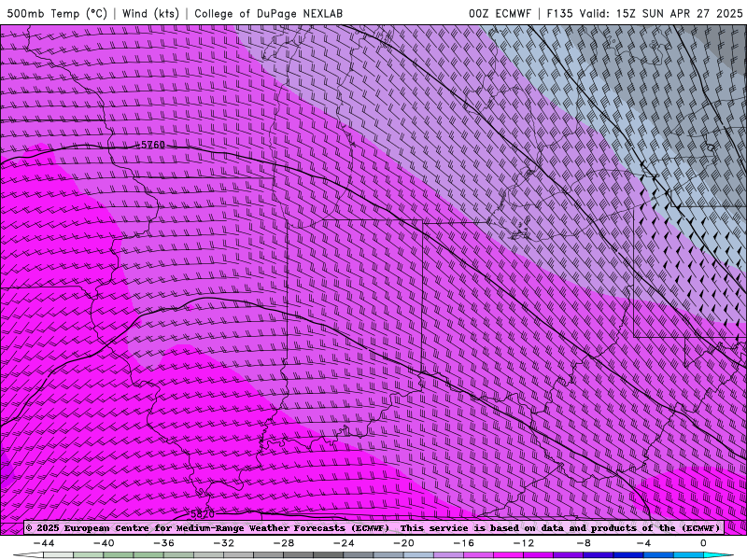Click the ECMWF copyright notice banner
The height and width of the screenshot is (560, 747).
[x=374, y=527]
